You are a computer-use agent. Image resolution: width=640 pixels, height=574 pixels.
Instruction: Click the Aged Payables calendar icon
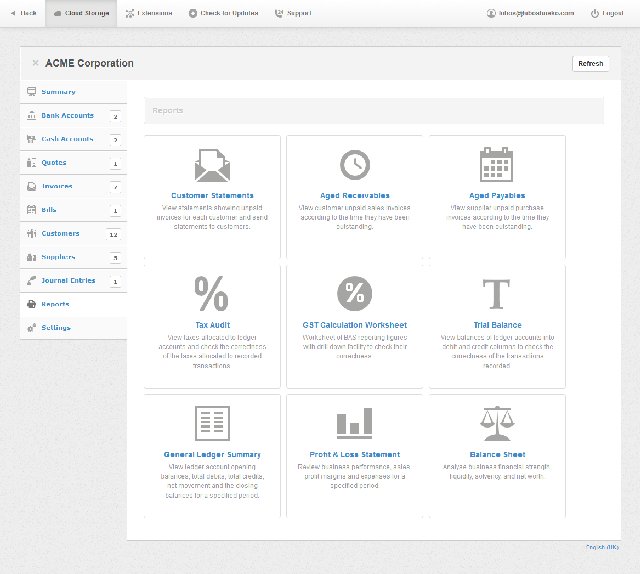496,165
